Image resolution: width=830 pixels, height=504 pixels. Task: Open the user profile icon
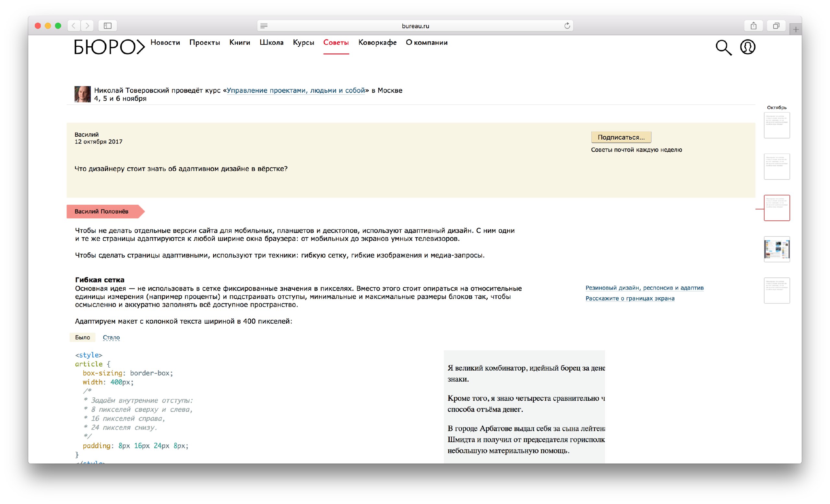tap(747, 47)
